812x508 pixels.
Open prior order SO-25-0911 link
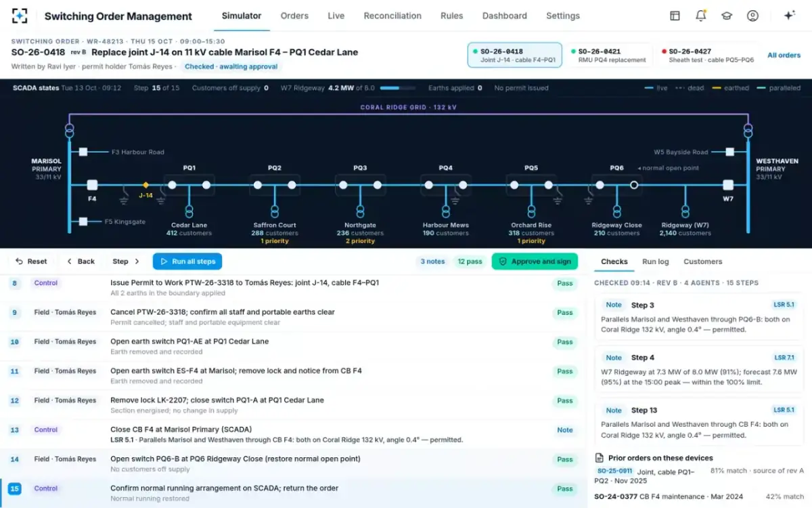615,471
